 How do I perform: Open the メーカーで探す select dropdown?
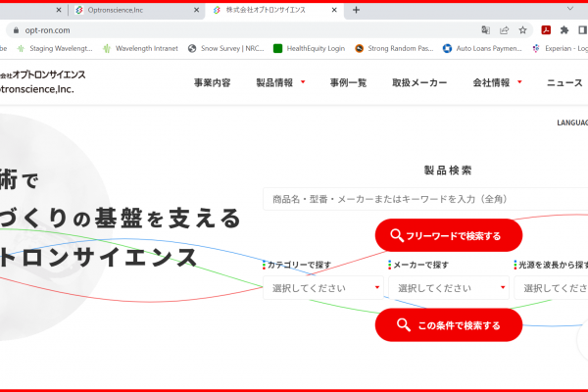pyautogui.click(x=449, y=288)
